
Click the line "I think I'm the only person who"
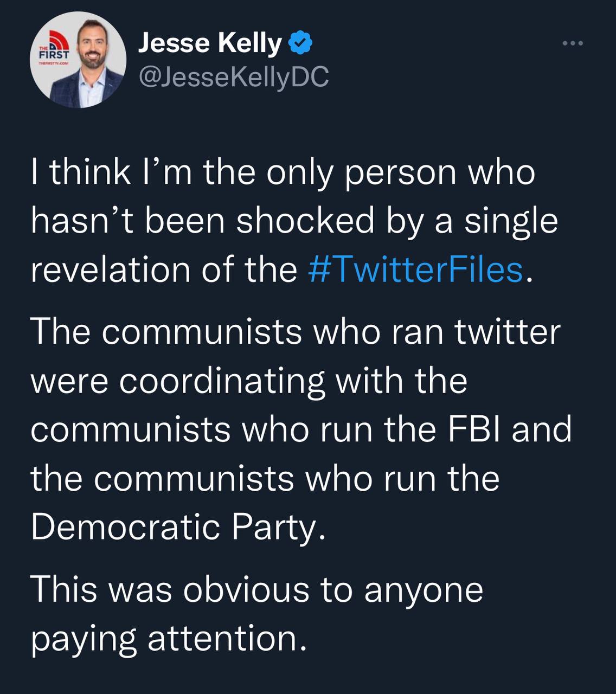(x=283, y=172)
